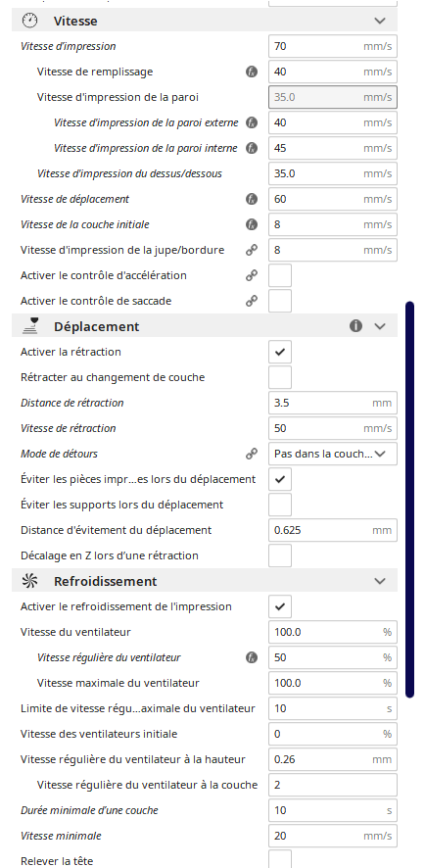
Task: Click the formula icon beside Vitesse de remplissage
Action: pyautogui.click(x=252, y=72)
